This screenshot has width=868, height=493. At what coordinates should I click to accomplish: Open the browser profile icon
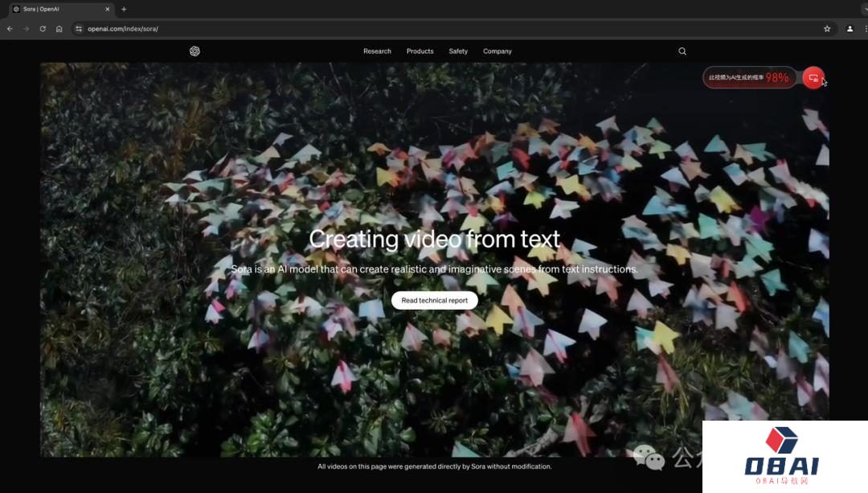click(x=850, y=29)
